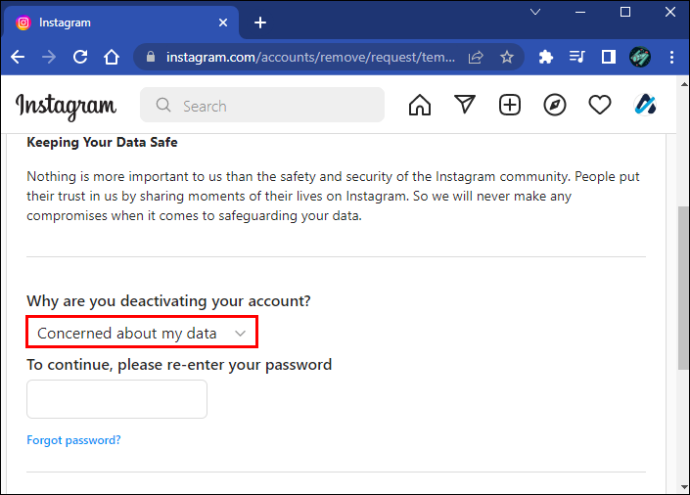Click the 'Forgot password?' link
690x495 pixels.
click(x=73, y=440)
